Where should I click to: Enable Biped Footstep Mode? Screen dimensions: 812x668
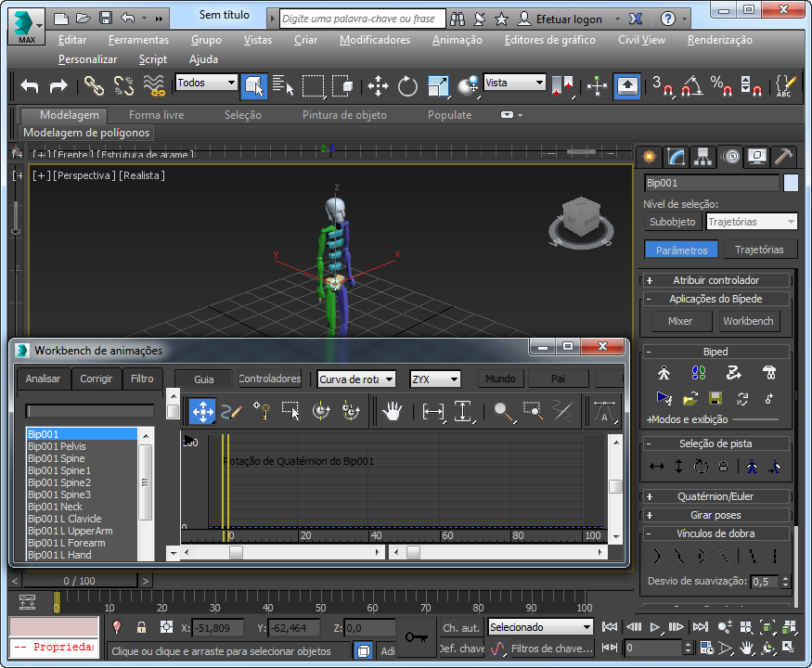click(699, 373)
